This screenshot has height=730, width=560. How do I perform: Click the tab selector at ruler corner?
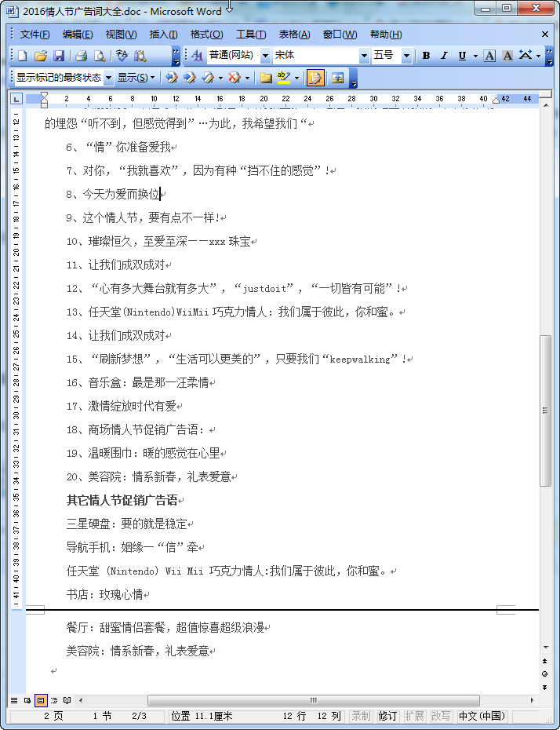pyautogui.click(x=16, y=99)
